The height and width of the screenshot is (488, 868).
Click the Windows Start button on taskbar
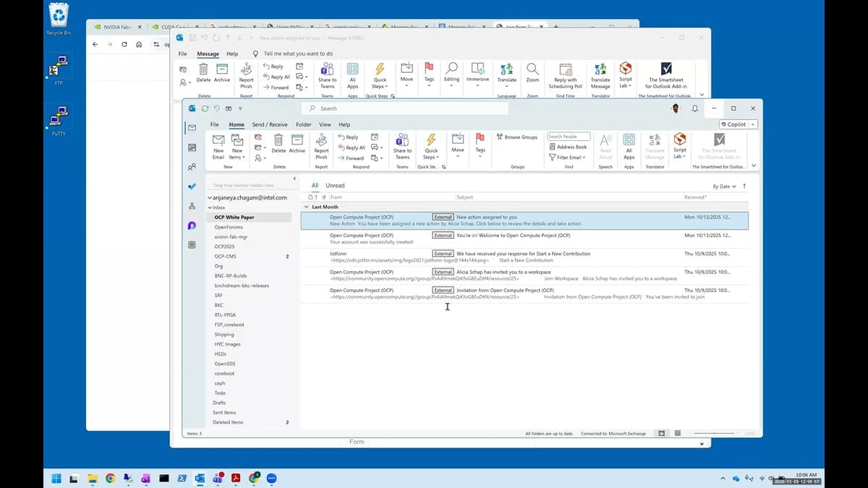click(x=56, y=478)
